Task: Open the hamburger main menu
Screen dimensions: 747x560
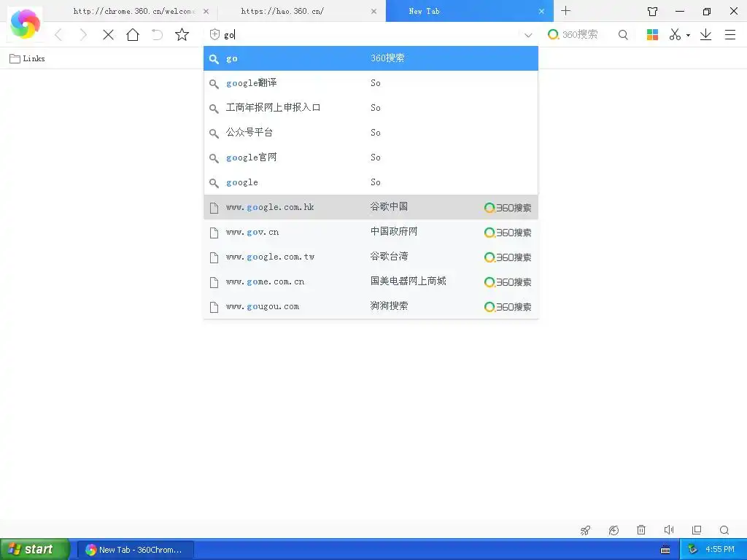Action: point(729,34)
